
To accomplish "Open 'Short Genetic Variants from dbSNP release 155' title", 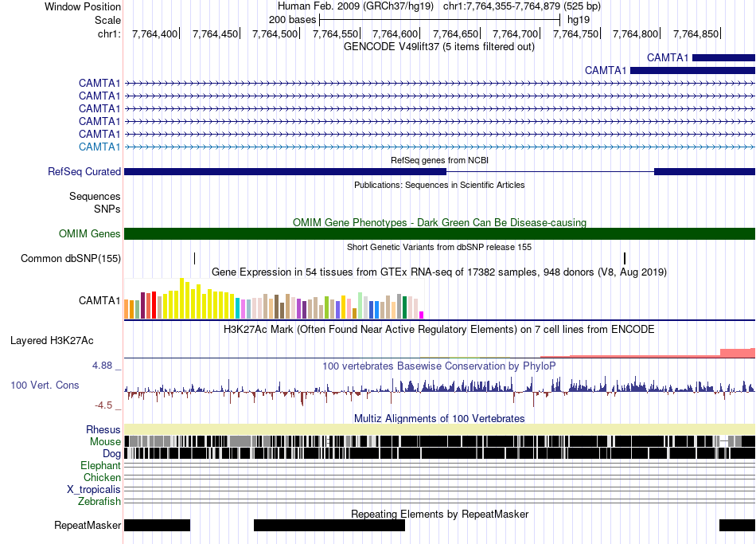I will click(439, 247).
